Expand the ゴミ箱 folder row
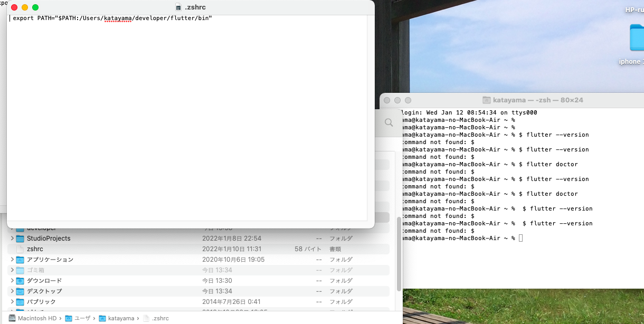 [x=12, y=270]
